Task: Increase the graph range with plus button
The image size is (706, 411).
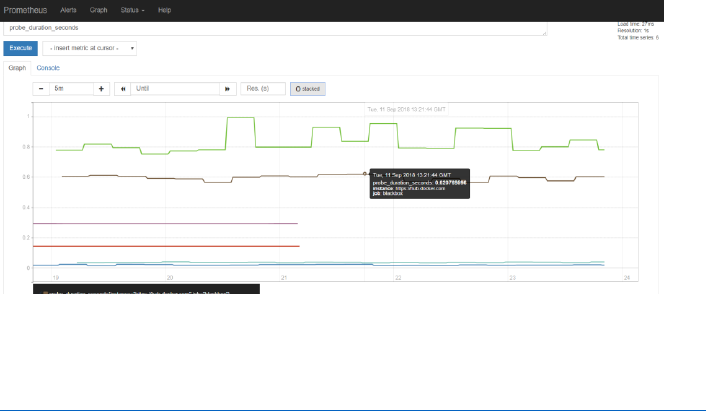Action: coord(101,89)
